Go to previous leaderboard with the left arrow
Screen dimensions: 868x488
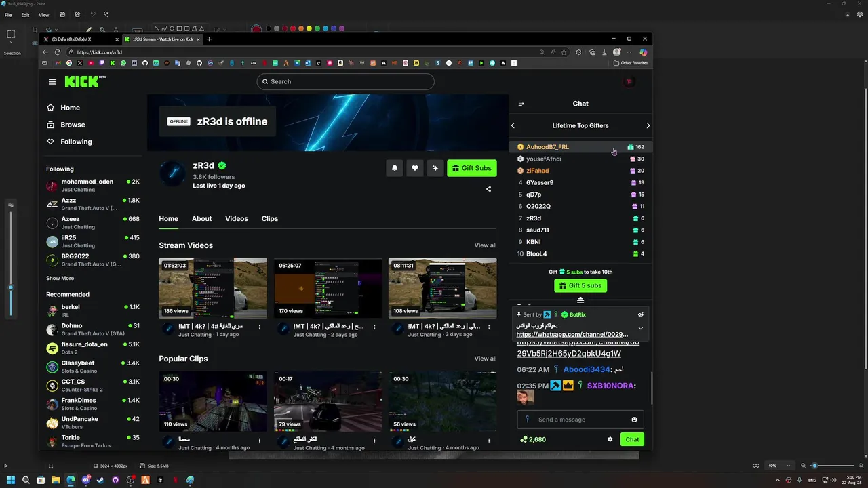coord(513,125)
